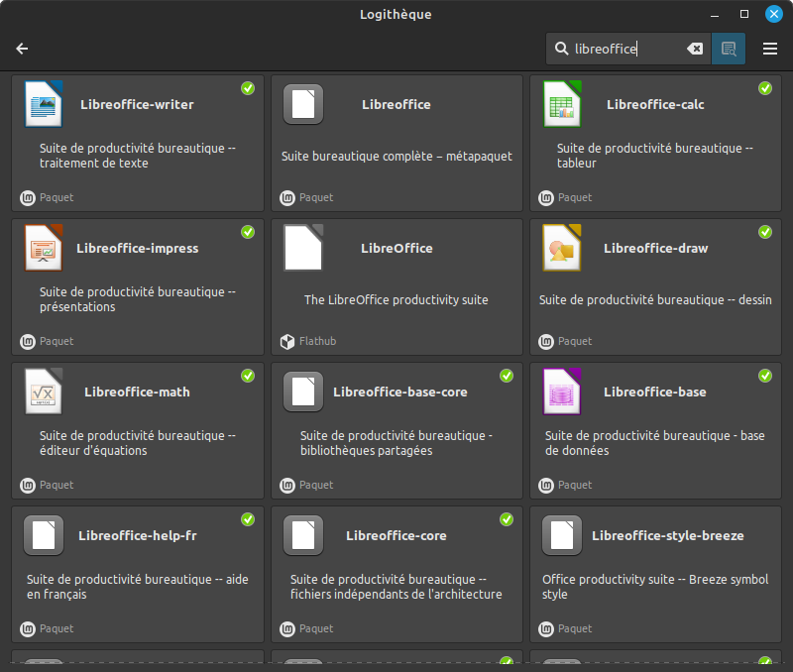This screenshot has width=793, height=672.
Task: Click the search magnifier icon
Action: pos(561,49)
